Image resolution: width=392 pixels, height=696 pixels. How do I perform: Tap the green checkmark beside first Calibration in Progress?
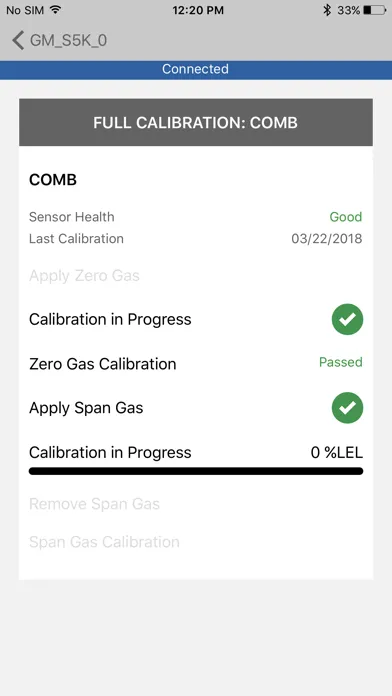[347, 319]
